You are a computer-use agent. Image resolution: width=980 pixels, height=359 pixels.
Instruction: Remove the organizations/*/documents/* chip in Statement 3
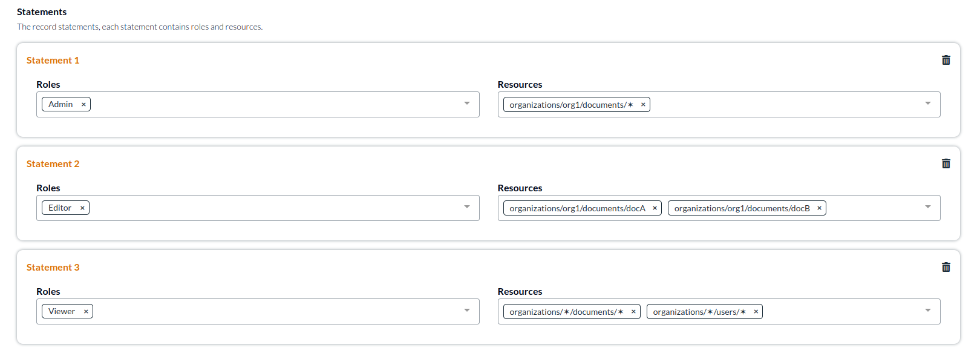[x=633, y=311]
